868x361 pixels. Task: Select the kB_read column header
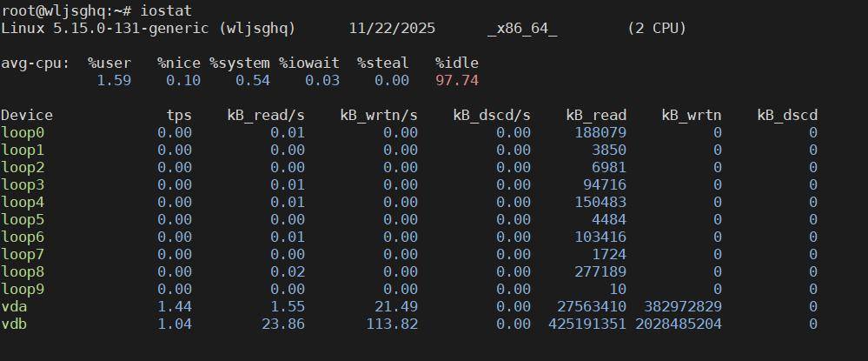596,116
